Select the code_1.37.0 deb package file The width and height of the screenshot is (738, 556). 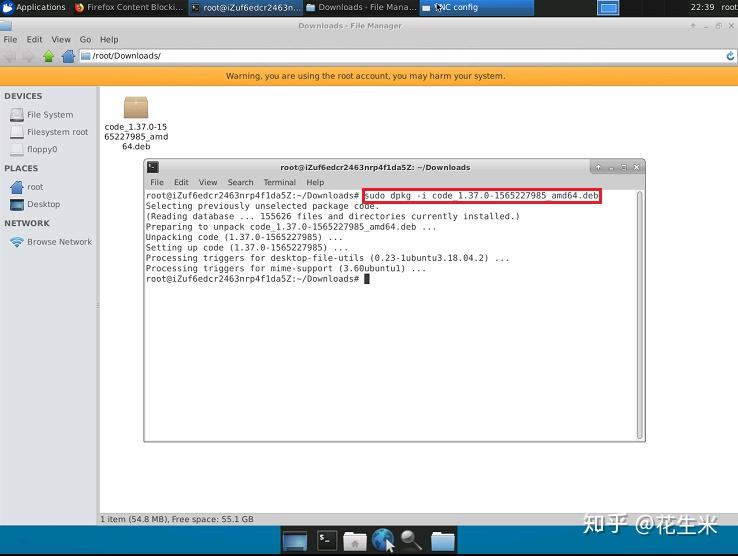[136, 123]
